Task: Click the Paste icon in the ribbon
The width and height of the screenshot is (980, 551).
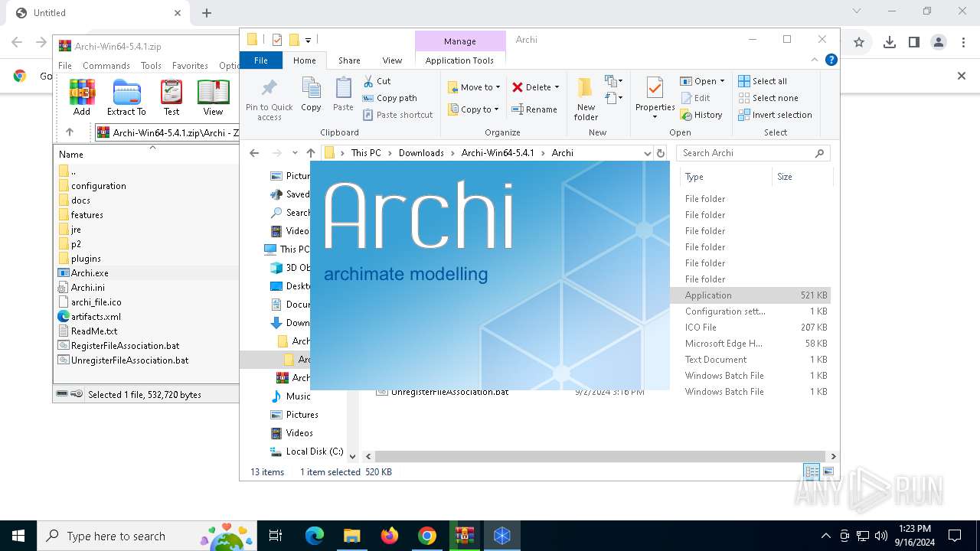Action: click(343, 94)
